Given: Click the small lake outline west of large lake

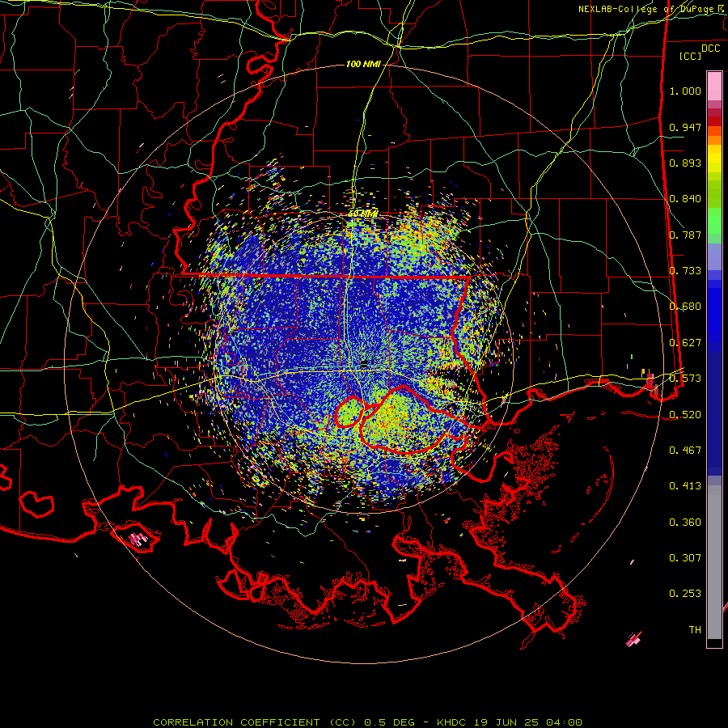Looking at the screenshot, I should (x=349, y=413).
